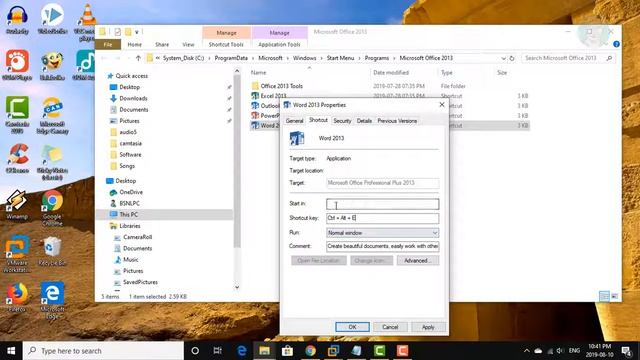Viewport: 640px width, 360px height.
Task: Sort by the Date modified column header
Action: [391, 73]
